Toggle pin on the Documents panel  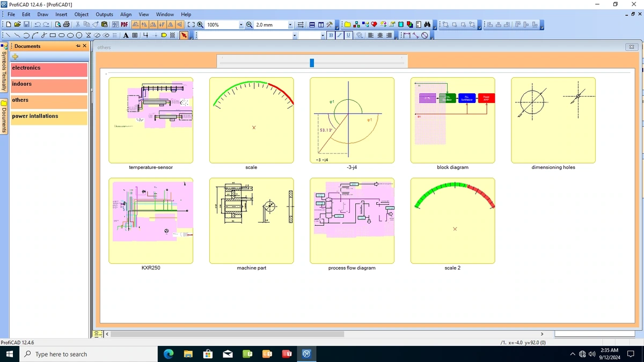[78, 46]
